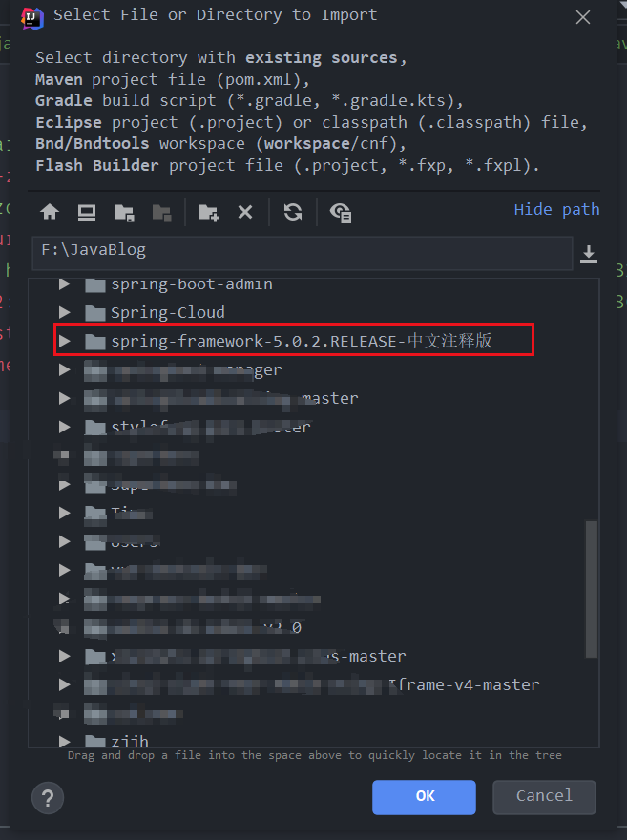
Task: Click the Spring-Cloud folder icon
Action: pos(95,312)
